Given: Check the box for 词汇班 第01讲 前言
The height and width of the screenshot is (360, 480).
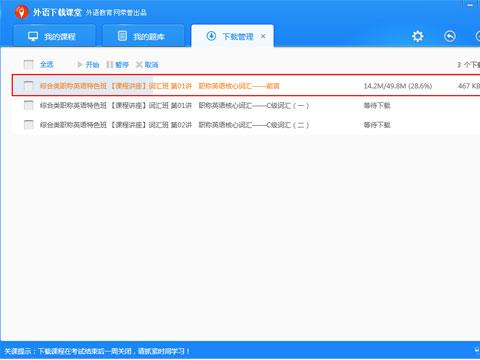Looking at the screenshot, I should point(29,86).
